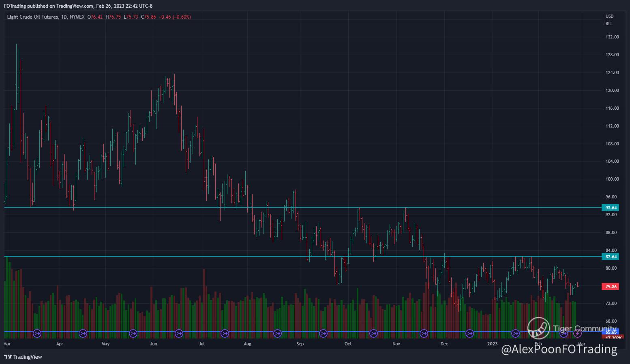This screenshot has width=630, height=364.
Task: Click the Oct label on the time axis
Action: [x=348, y=344]
